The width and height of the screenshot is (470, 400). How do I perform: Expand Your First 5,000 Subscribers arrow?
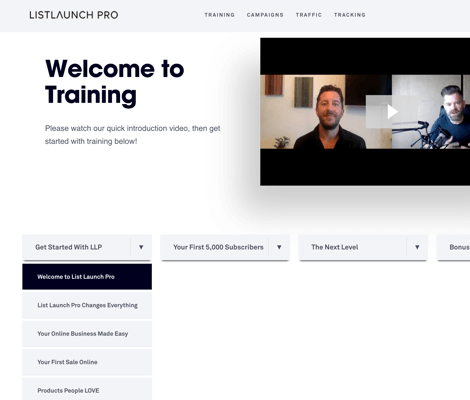point(279,247)
